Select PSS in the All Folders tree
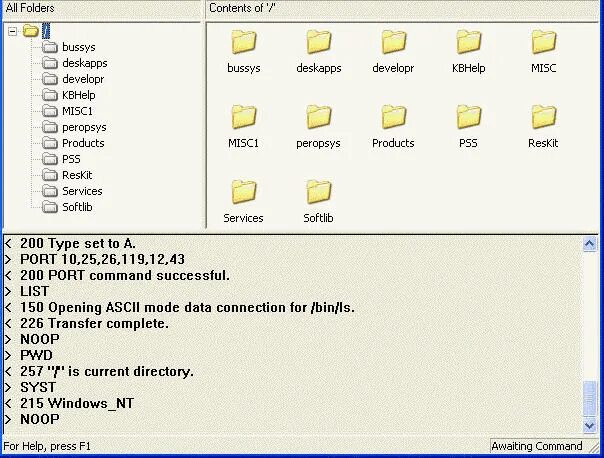Viewport: 604px width, 458px height. [x=71, y=159]
